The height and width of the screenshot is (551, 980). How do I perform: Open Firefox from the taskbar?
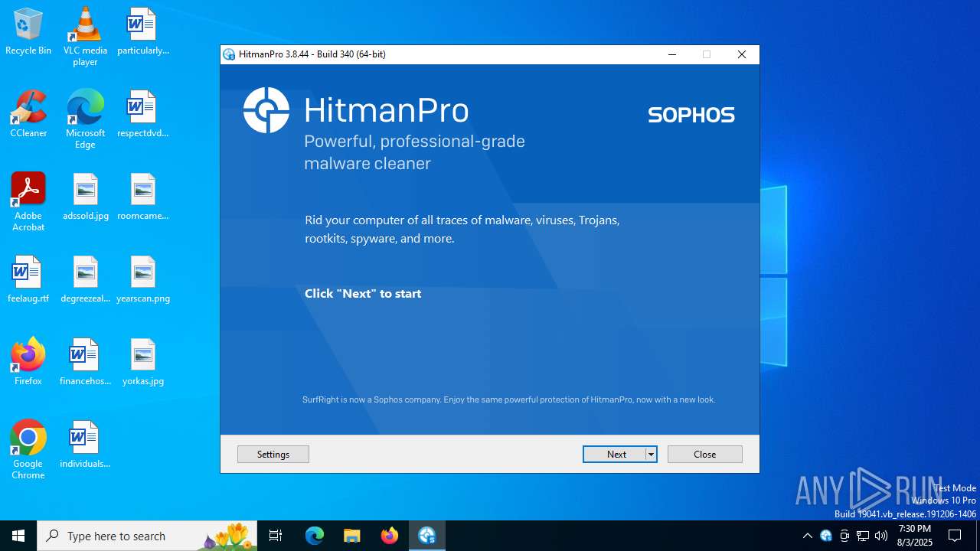(x=390, y=536)
